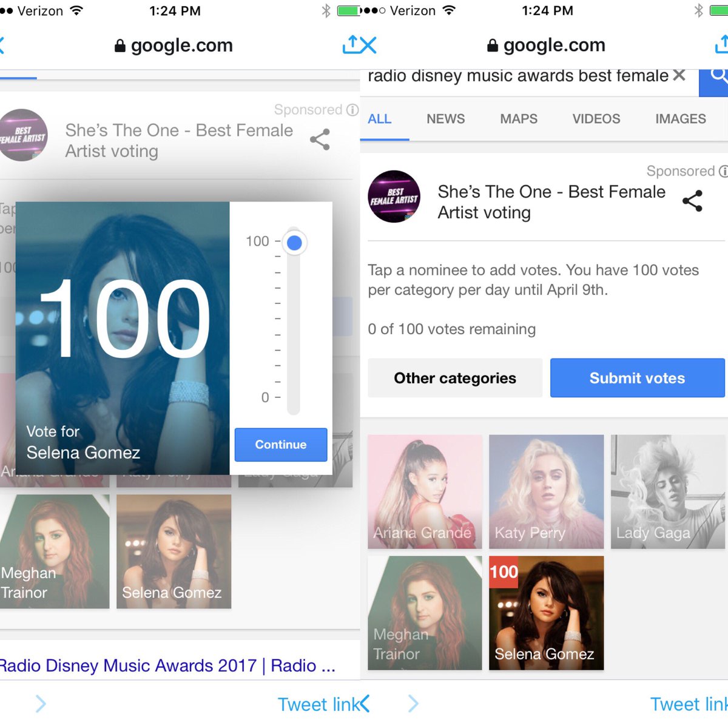Switch to the NEWS tab

tap(445, 119)
